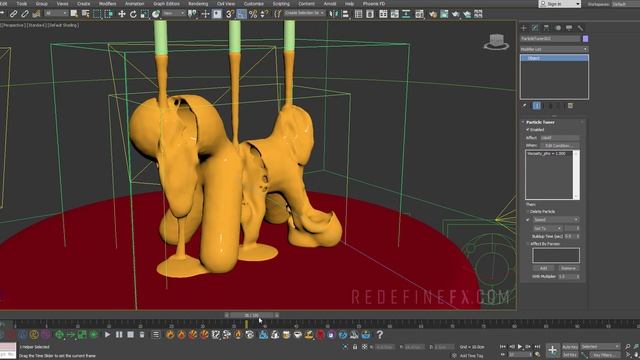640x360 pixels.
Task: Click the Set Key button
Action: point(570,355)
